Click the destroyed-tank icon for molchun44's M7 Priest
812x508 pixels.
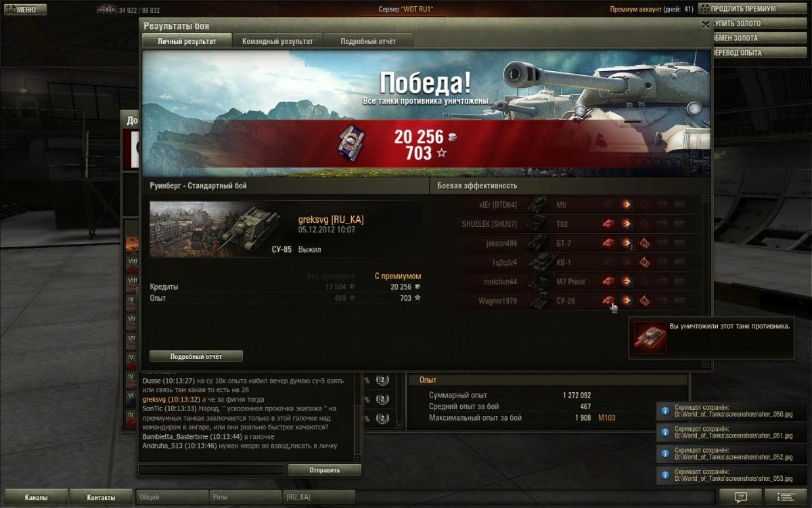pyautogui.click(x=608, y=281)
